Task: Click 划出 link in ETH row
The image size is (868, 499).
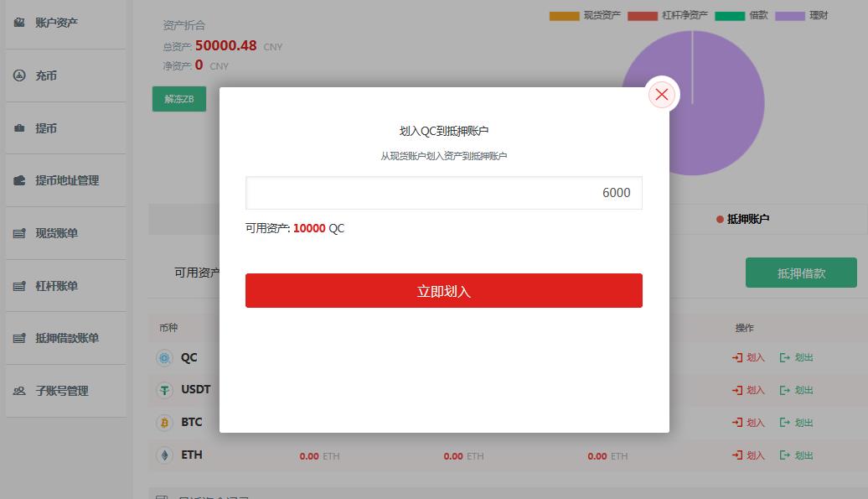Action: coord(796,455)
